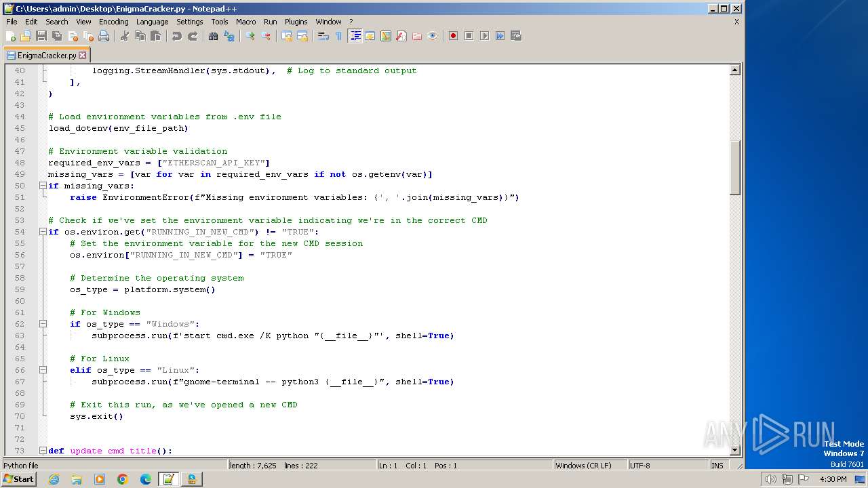Click the volume speaker tray icon
Screen dimensions: 868x488
point(770,479)
